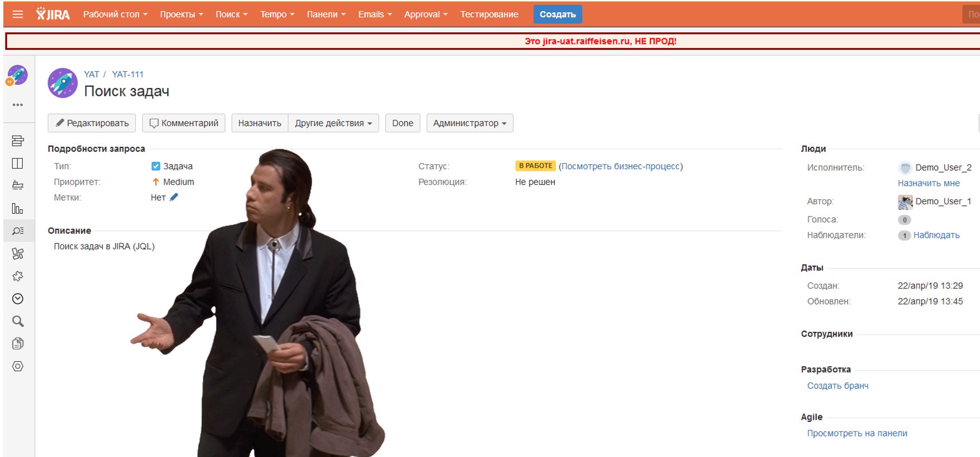Open the Посмотреть бизнес-процесс link
The width and height of the screenshot is (980, 457).
tap(621, 166)
